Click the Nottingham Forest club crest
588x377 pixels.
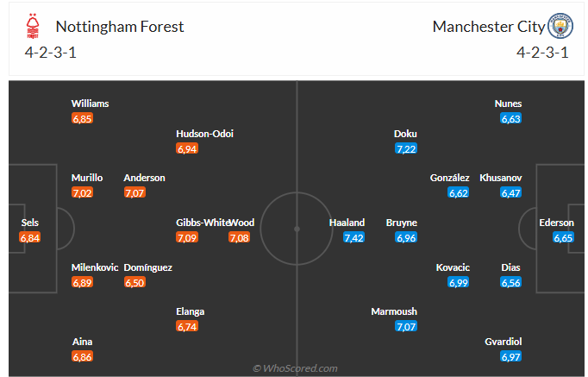pyautogui.click(x=33, y=26)
